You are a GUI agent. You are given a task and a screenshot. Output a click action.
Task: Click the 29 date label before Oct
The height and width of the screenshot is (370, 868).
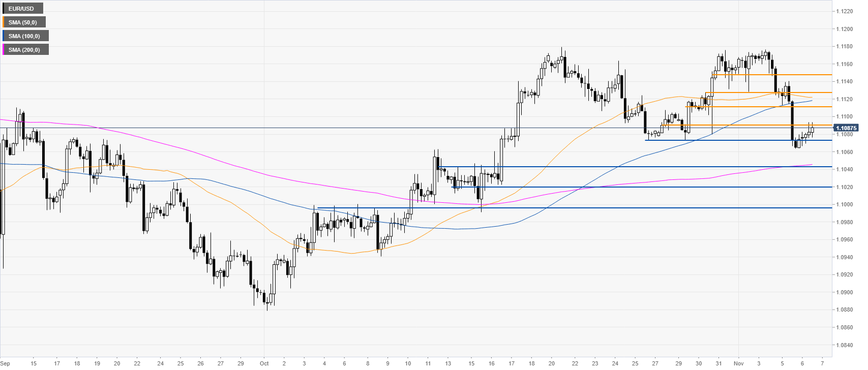241,363
